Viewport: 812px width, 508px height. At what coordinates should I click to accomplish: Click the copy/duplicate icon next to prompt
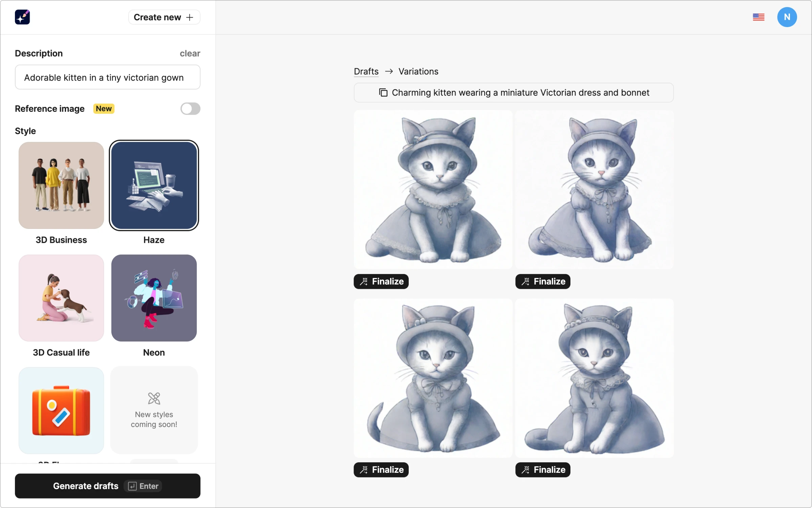(383, 92)
